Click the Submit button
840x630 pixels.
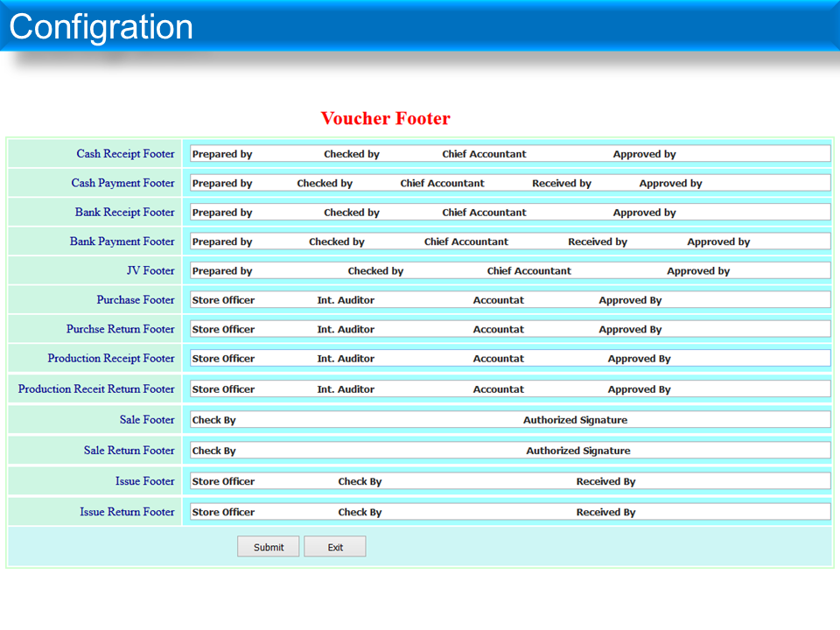268,547
